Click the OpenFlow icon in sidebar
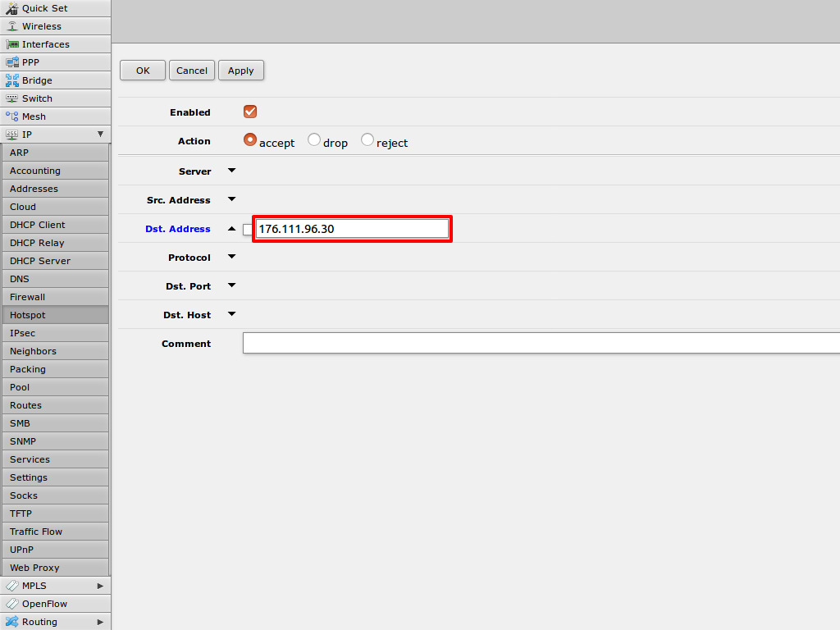The width and height of the screenshot is (840, 630). (11, 604)
